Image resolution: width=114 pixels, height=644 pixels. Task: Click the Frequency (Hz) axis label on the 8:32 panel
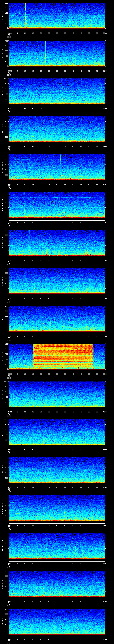point(3,129)
